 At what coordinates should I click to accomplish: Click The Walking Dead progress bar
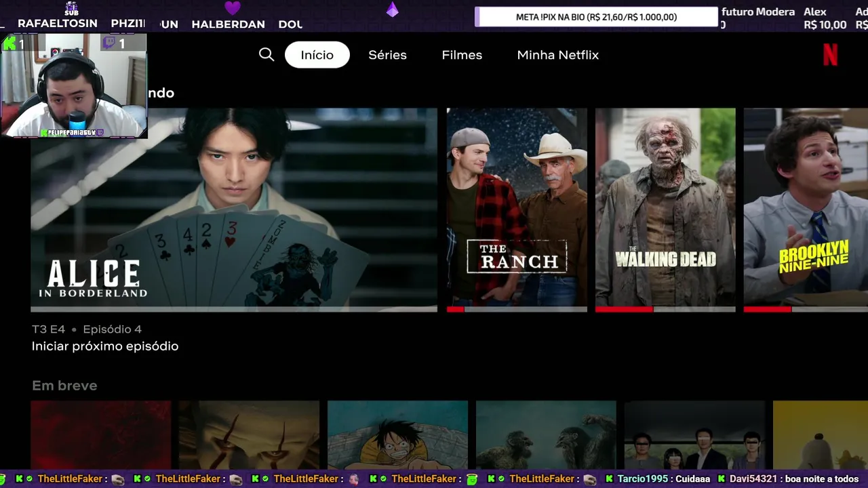point(665,309)
